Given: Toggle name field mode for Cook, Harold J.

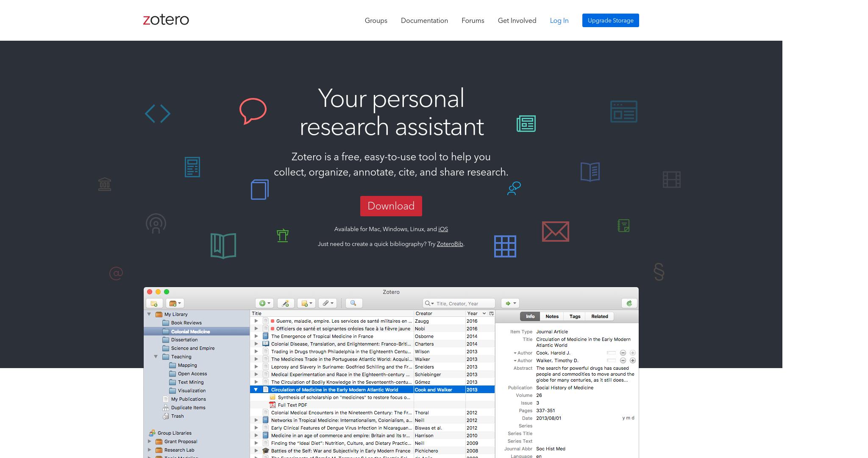Looking at the screenshot, I should point(611,353).
